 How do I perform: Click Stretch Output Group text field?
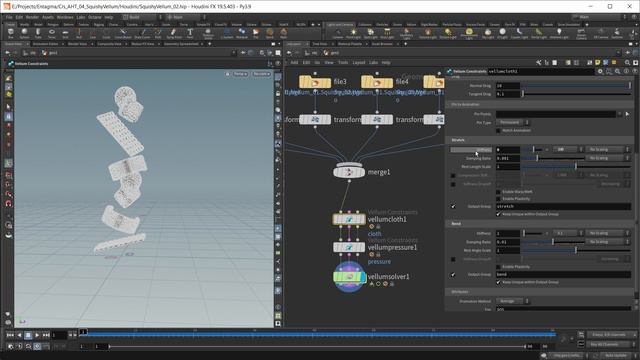(x=563, y=207)
